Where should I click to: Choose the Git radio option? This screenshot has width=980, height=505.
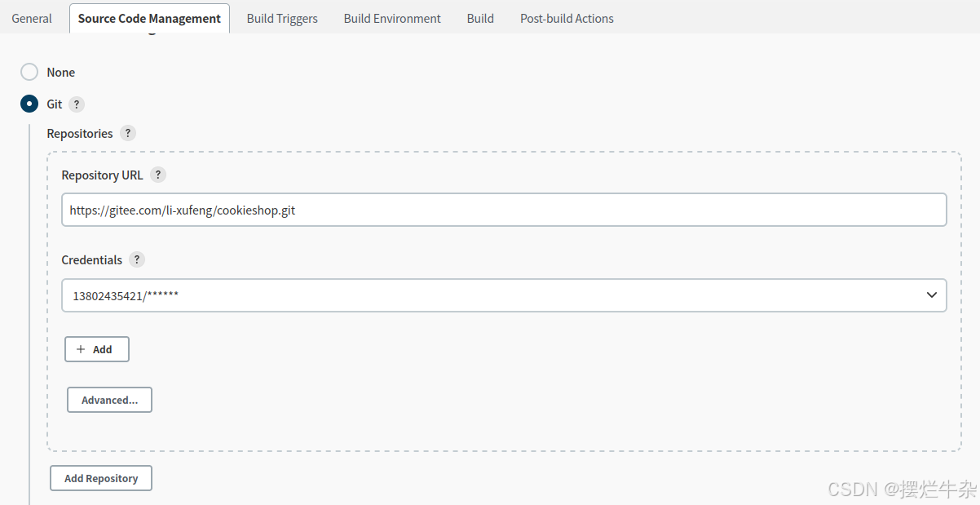click(29, 104)
